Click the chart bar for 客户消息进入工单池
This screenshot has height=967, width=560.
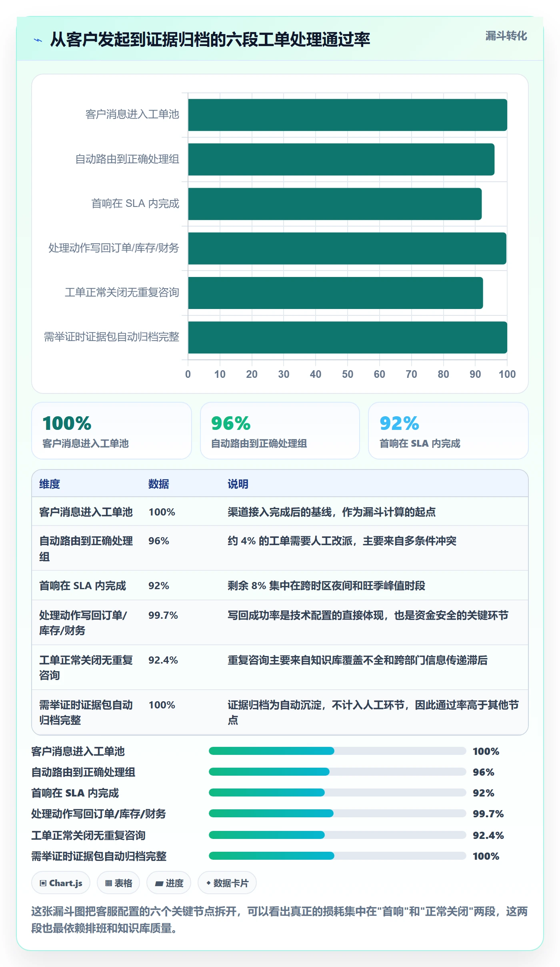tap(348, 115)
